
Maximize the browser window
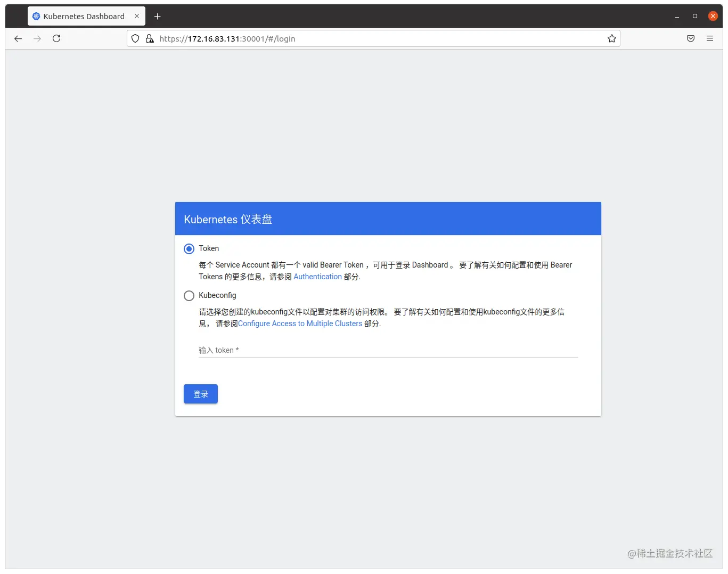tap(695, 17)
